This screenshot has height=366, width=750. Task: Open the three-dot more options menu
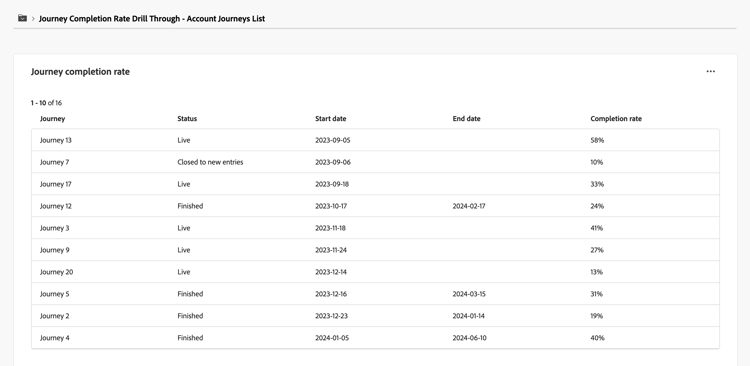pyautogui.click(x=710, y=71)
